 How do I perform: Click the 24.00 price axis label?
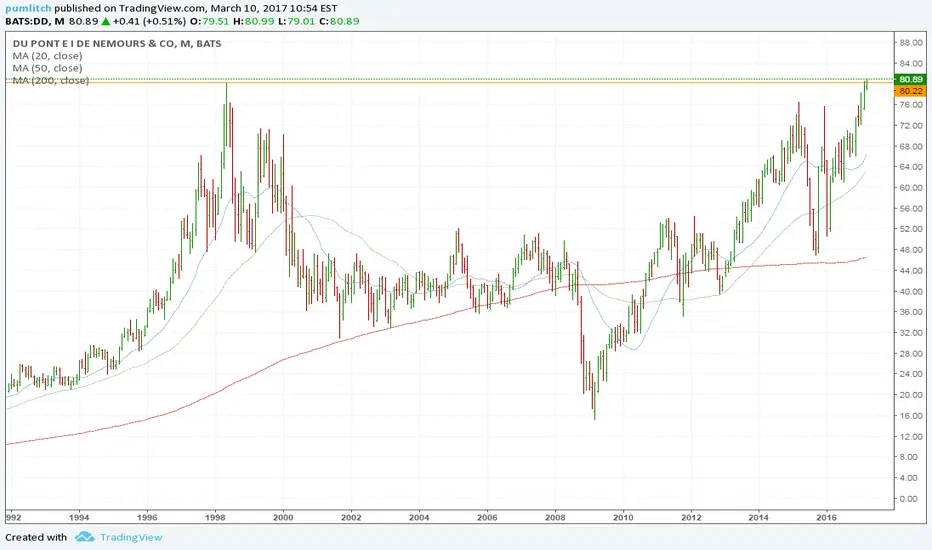[911, 374]
